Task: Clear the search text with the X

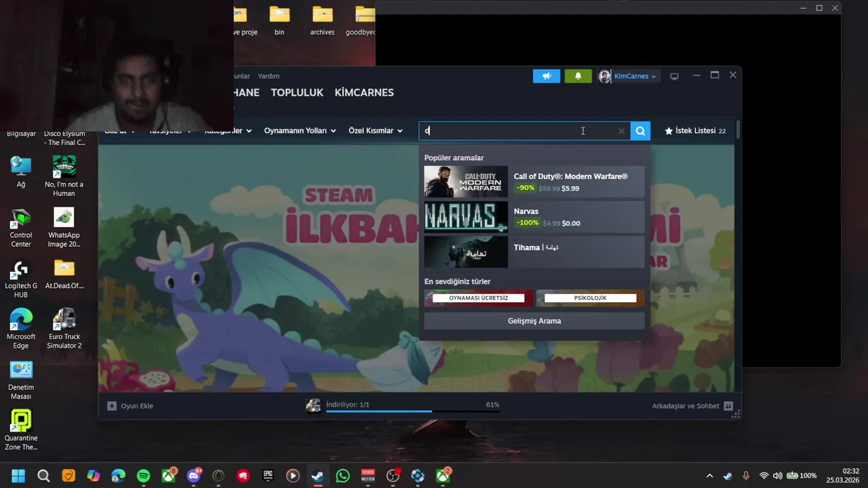Action: point(621,131)
